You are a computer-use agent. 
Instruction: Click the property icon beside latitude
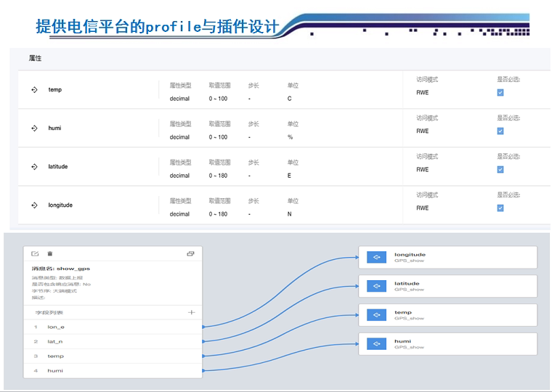point(34,166)
